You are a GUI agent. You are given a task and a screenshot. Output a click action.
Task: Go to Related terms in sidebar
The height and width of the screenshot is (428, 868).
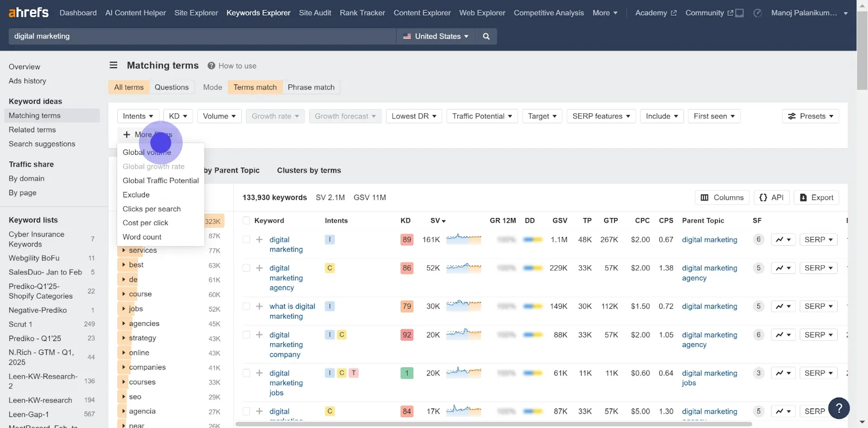(x=32, y=130)
